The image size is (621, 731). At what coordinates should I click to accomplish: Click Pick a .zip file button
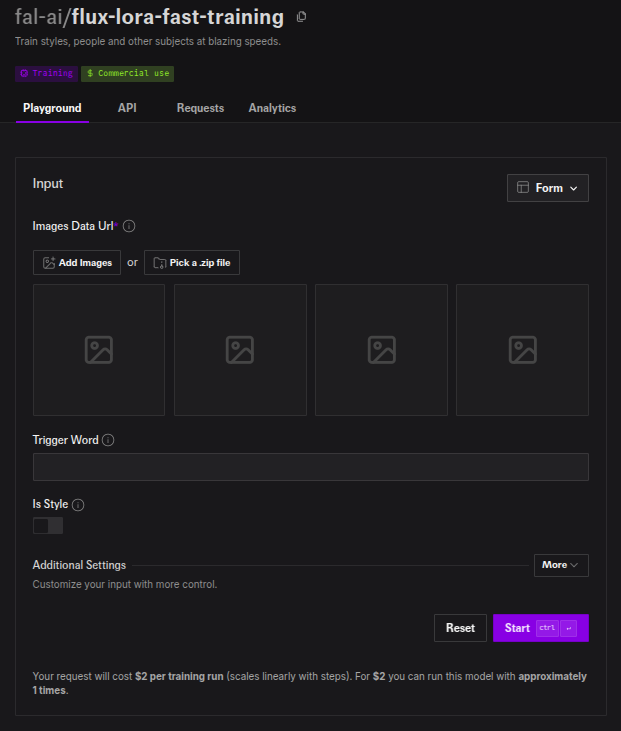pos(192,262)
